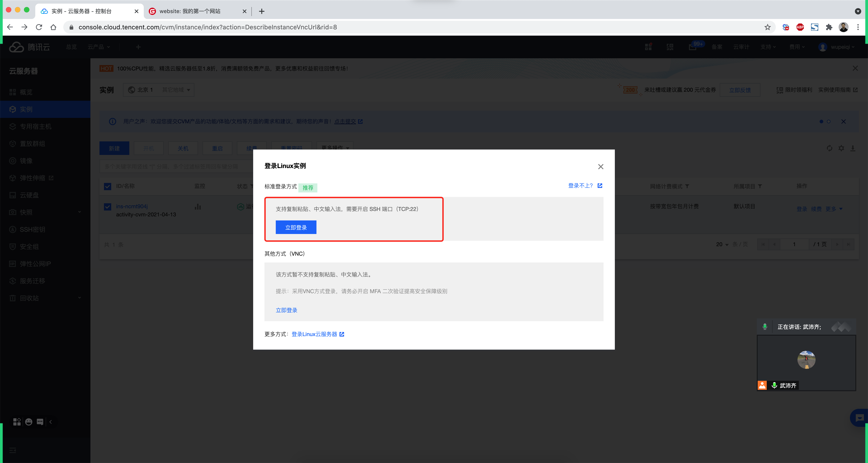
Task: Open the 其它地域 region dropdown
Action: tap(176, 90)
